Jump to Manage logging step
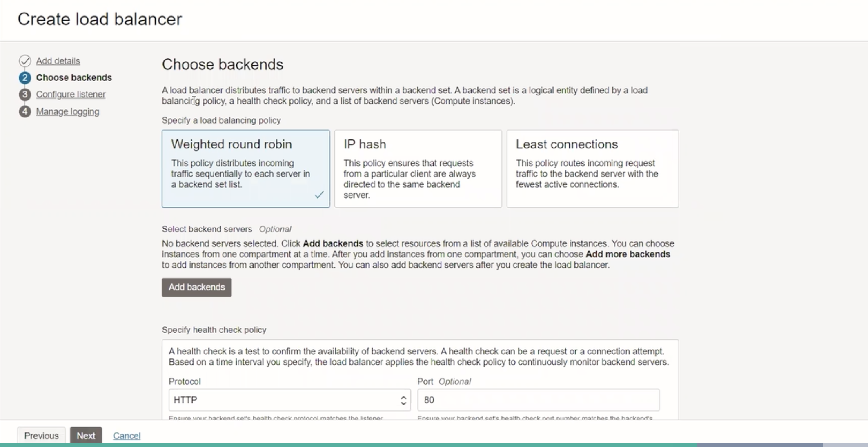This screenshot has width=868, height=447. (x=67, y=111)
